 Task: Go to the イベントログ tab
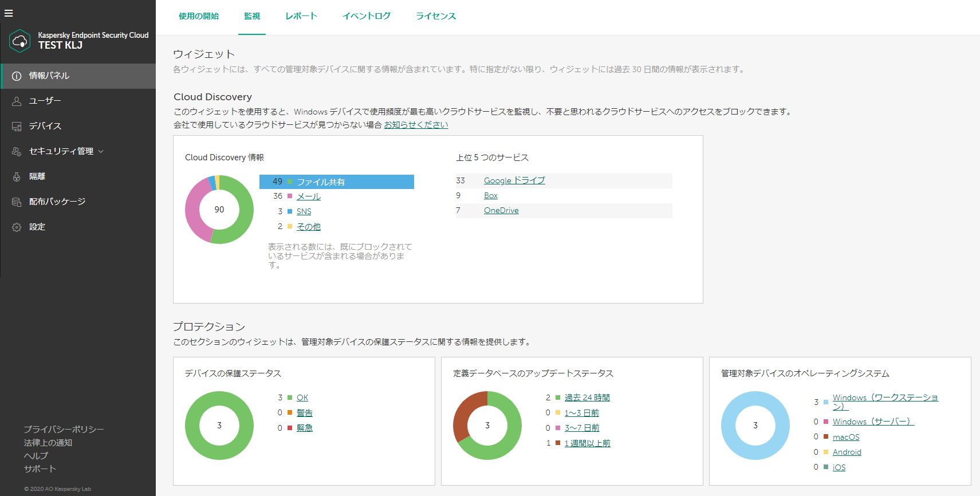(367, 16)
